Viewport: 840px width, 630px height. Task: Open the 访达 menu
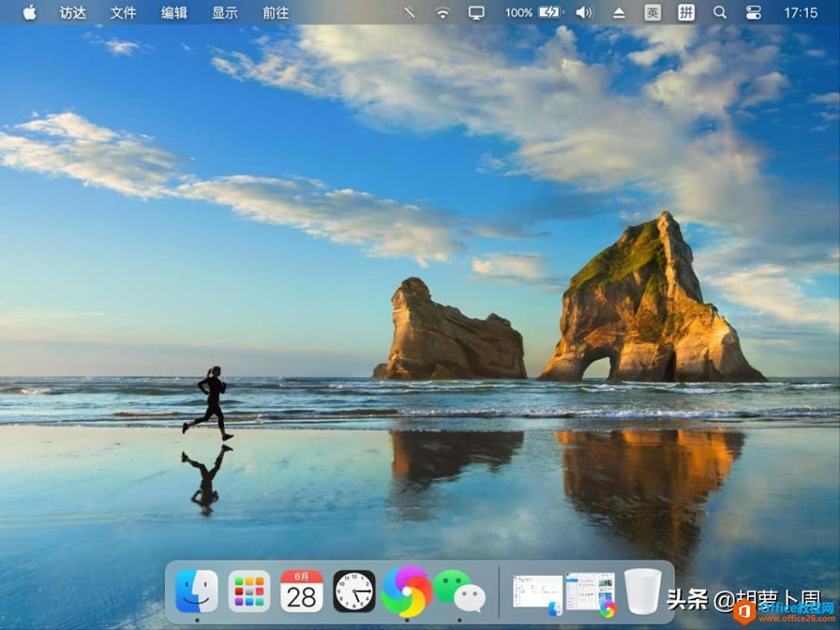point(73,12)
